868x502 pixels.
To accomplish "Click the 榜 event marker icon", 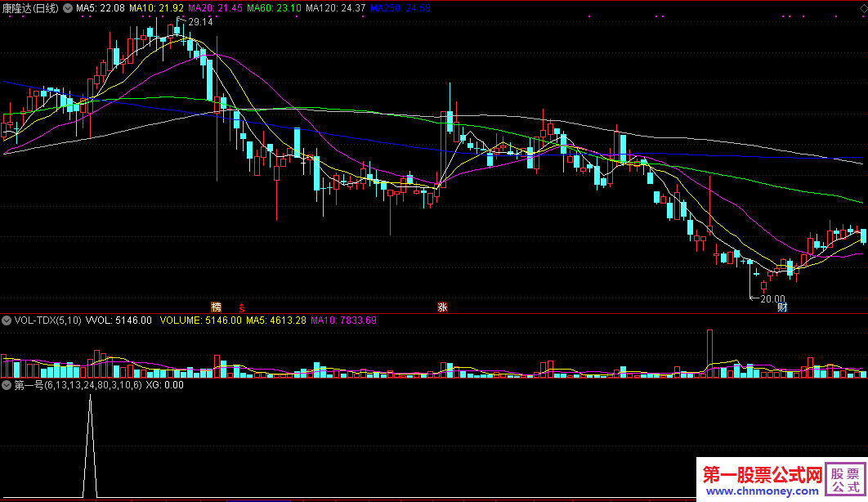I will click(x=216, y=307).
